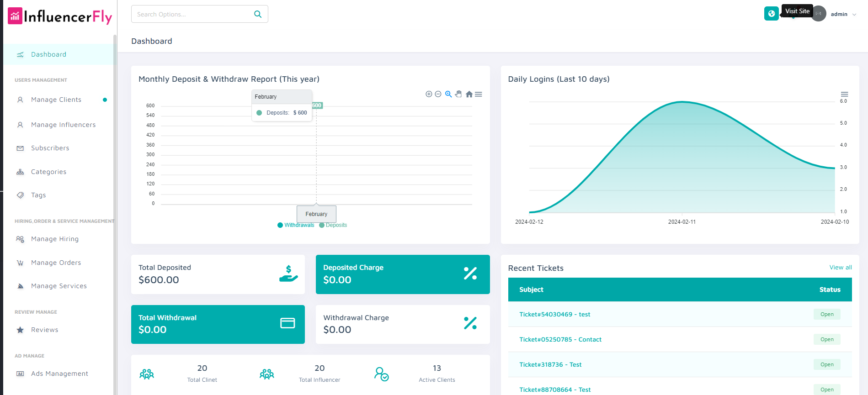Click the InfluencerFly logo
The image size is (868, 395).
click(x=60, y=16)
